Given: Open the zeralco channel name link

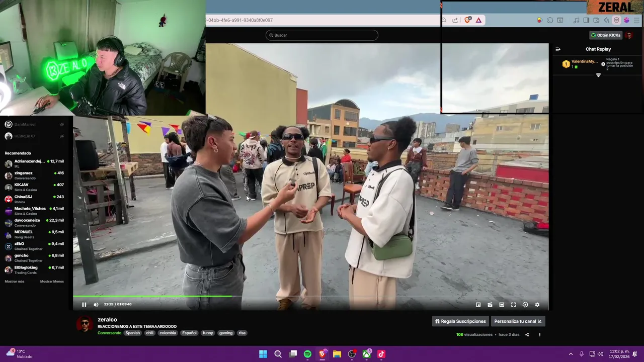Looking at the screenshot, I should 107,320.
